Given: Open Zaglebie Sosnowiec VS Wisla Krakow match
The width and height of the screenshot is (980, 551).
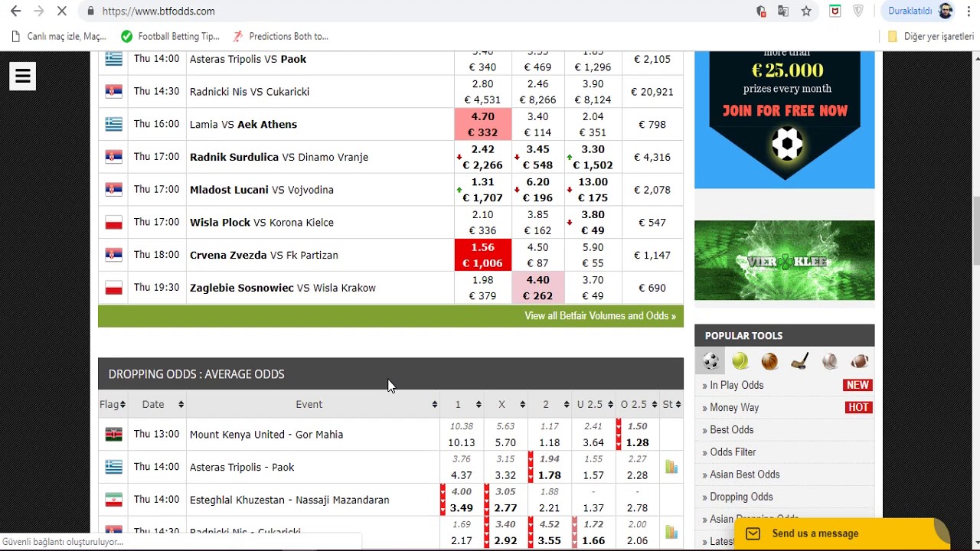Looking at the screenshot, I should tap(283, 288).
